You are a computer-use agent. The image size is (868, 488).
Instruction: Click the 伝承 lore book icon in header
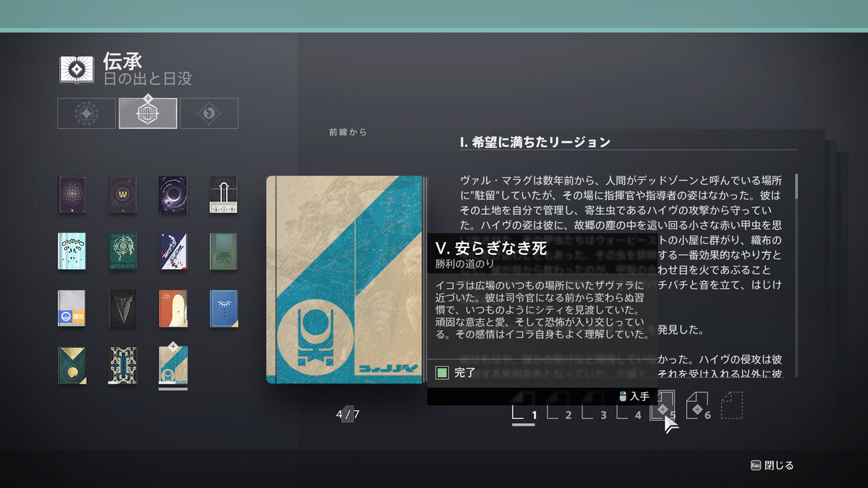(77, 69)
